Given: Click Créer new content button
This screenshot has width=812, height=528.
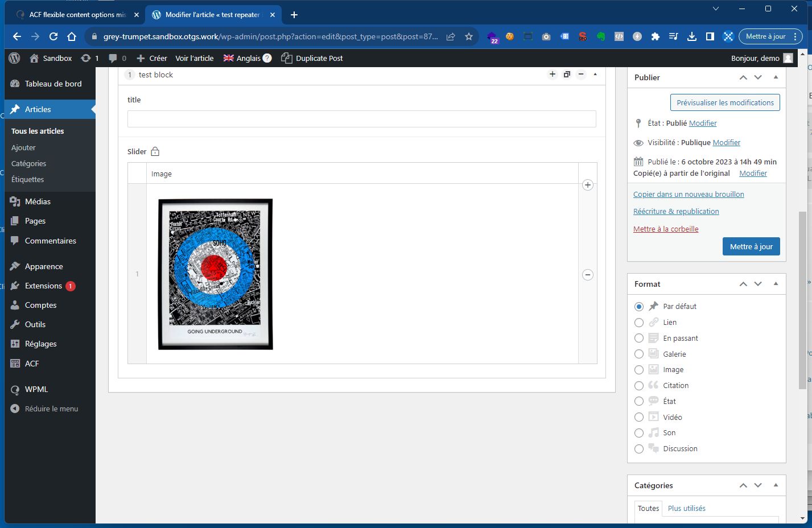Looking at the screenshot, I should (152, 58).
